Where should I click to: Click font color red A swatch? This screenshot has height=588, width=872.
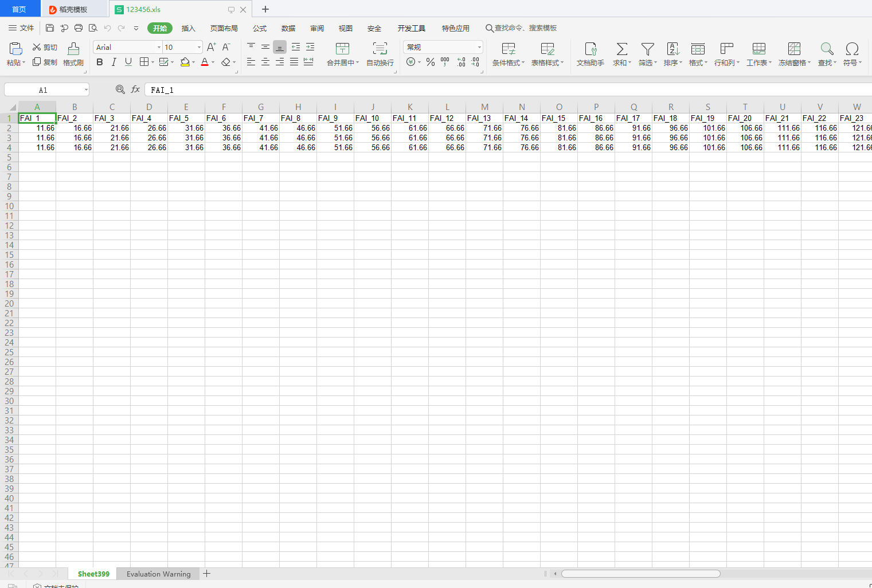[x=205, y=62]
